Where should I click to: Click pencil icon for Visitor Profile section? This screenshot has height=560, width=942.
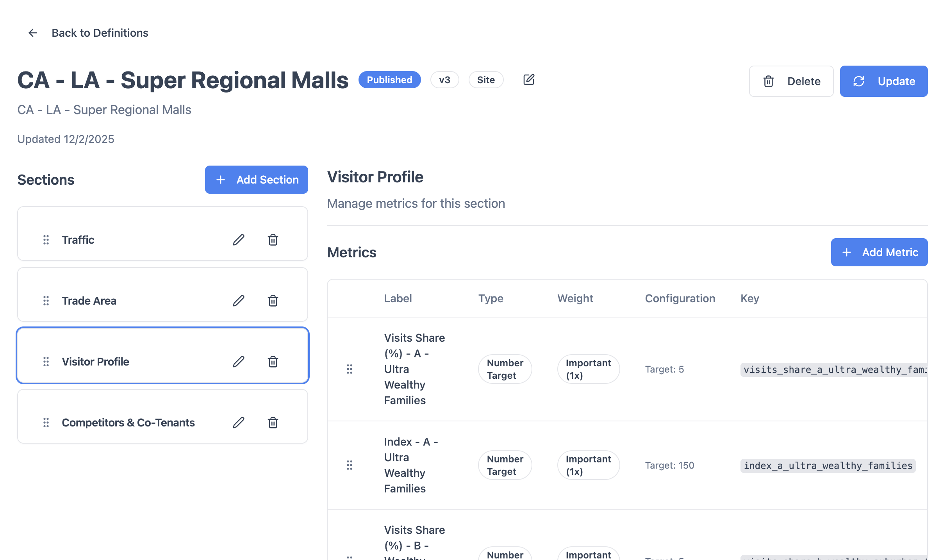tap(239, 362)
